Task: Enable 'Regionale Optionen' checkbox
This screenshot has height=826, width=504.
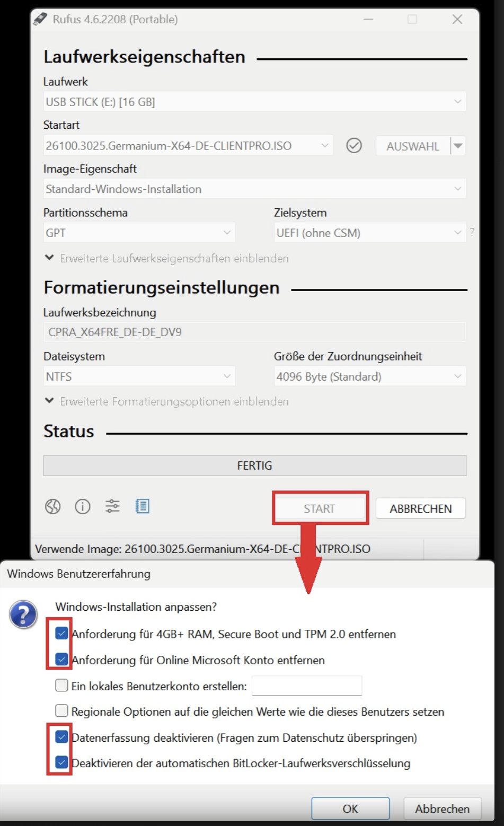Action: point(62,710)
